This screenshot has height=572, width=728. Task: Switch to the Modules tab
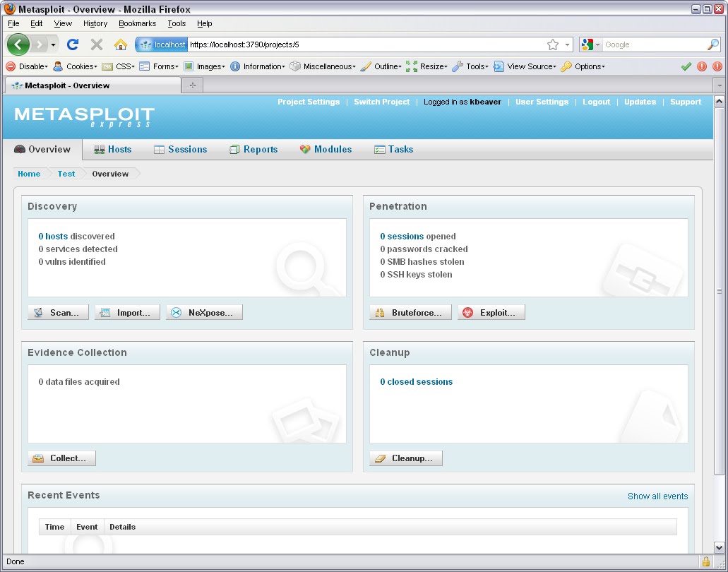[326, 149]
